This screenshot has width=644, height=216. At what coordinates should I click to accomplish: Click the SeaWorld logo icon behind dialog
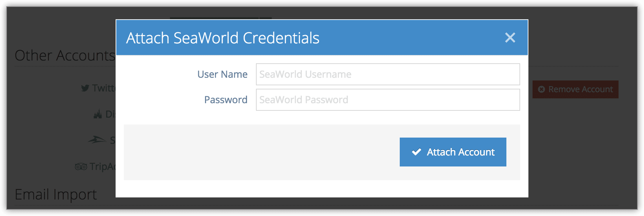(97, 140)
